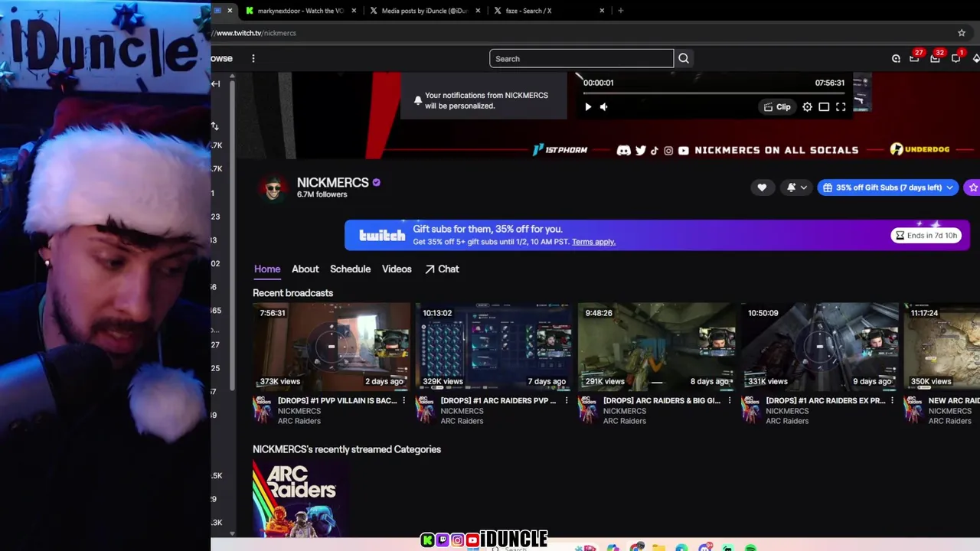Switch to 'Media posts by iDuncle' tab
The height and width of the screenshot is (551, 980).
pyautogui.click(x=424, y=11)
